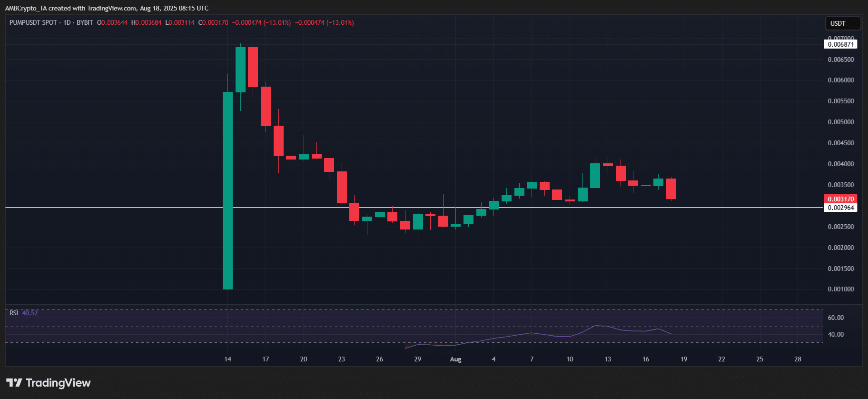Select the RSI indicator label
This screenshot has width=868, height=399.
pos(14,313)
